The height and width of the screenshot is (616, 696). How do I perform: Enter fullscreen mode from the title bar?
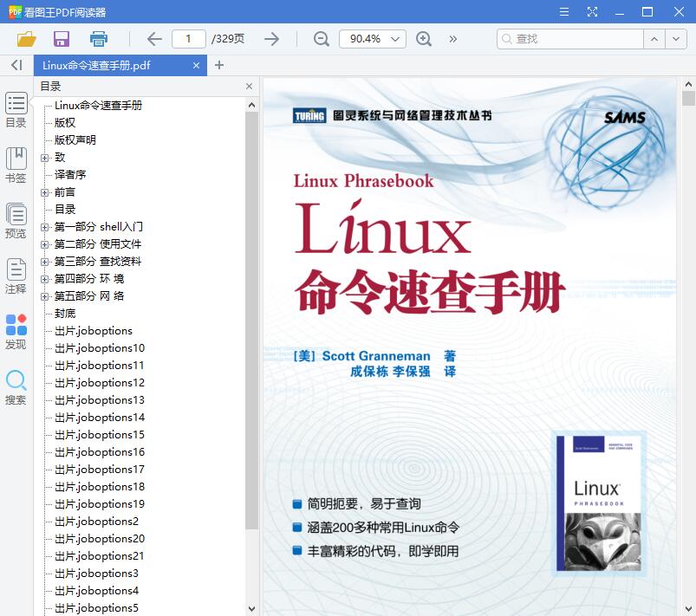(592, 12)
